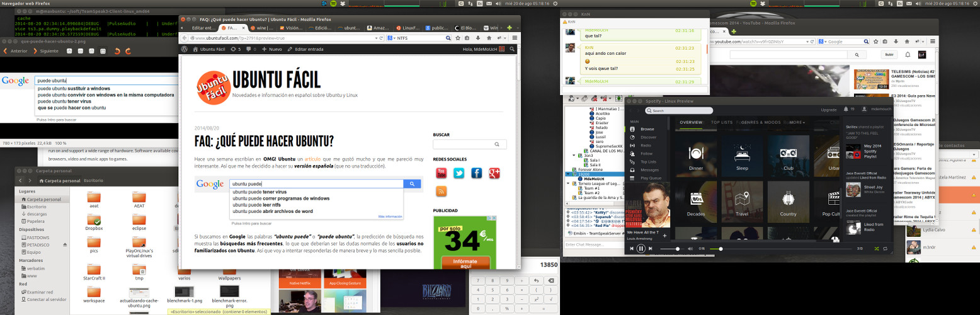Image resolution: width=980 pixels, height=315 pixels.
Task: Pause playback in Spotify
Action: [x=641, y=249]
